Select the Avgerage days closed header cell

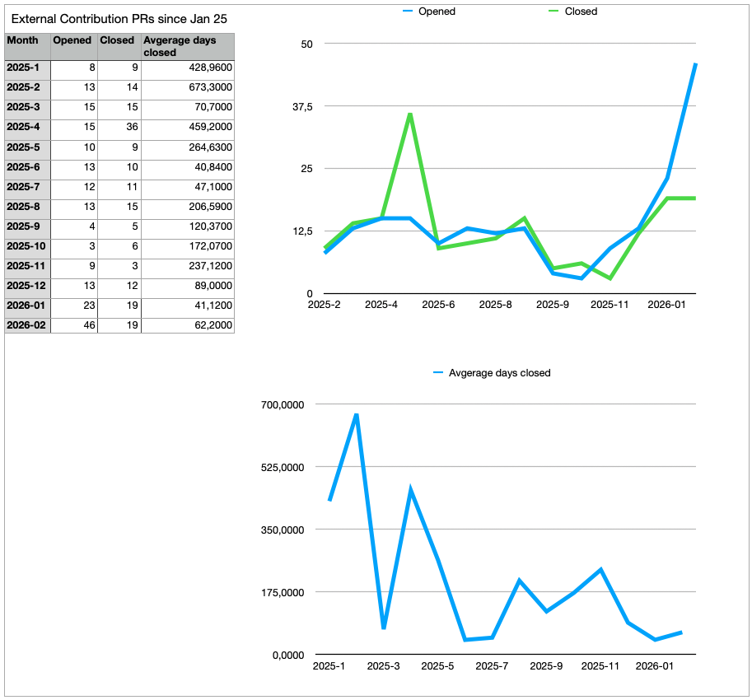[187, 46]
